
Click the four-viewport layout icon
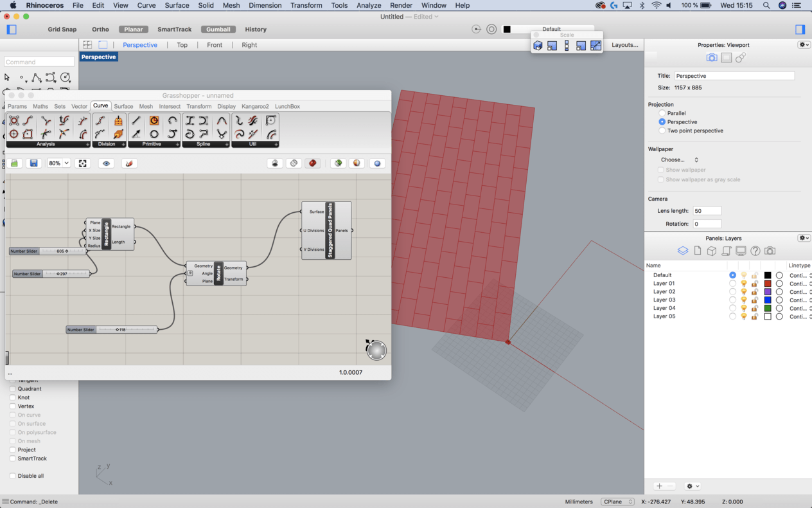(87, 45)
